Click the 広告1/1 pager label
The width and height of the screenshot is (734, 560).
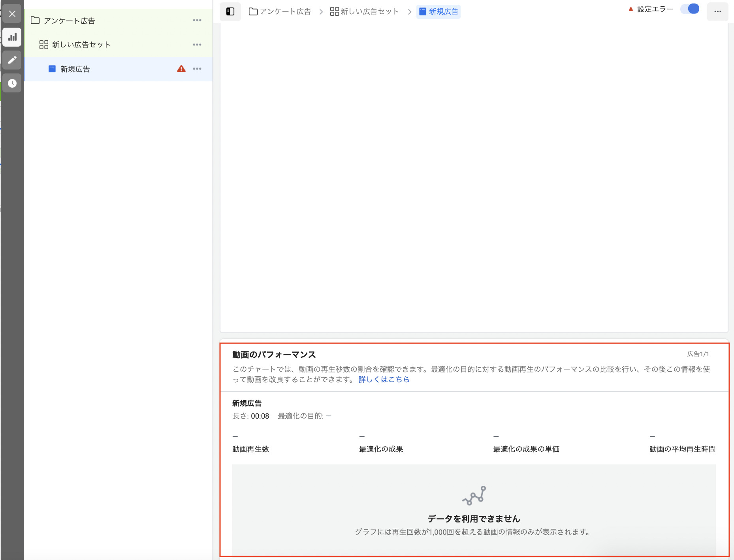(x=697, y=354)
